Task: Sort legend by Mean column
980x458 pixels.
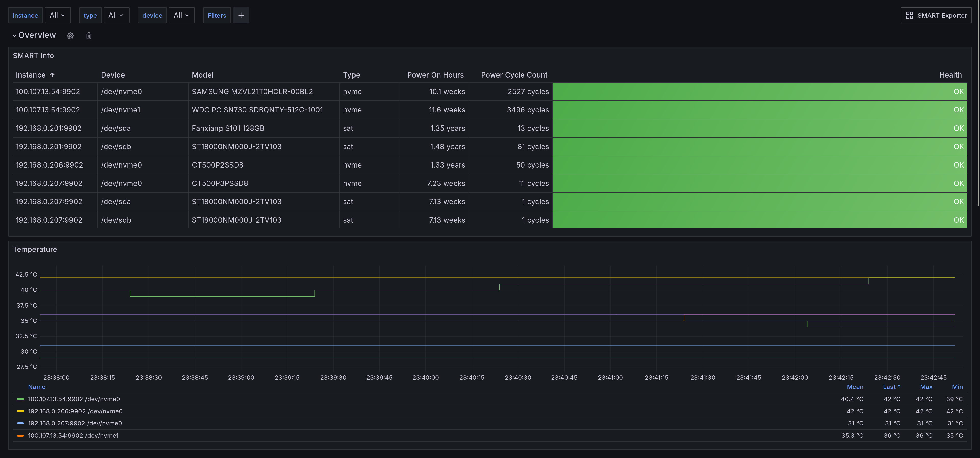Action: (x=855, y=387)
